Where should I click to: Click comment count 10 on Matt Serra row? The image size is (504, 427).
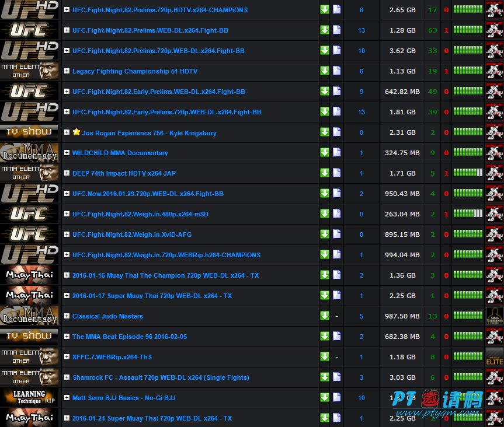(362, 398)
